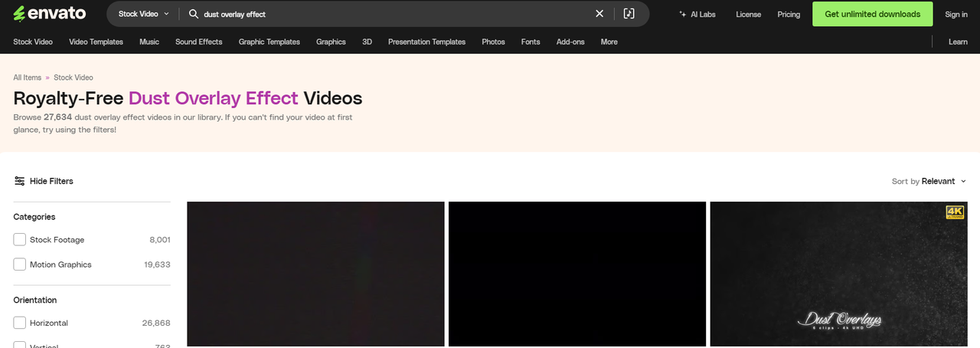
Task: Open the Pricing link
Action: [x=789, y=14]
